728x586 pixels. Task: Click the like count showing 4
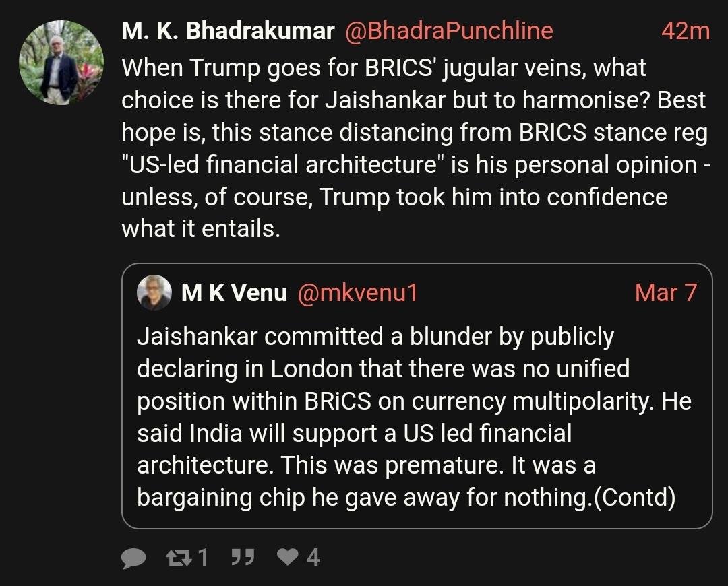[313, 558]
